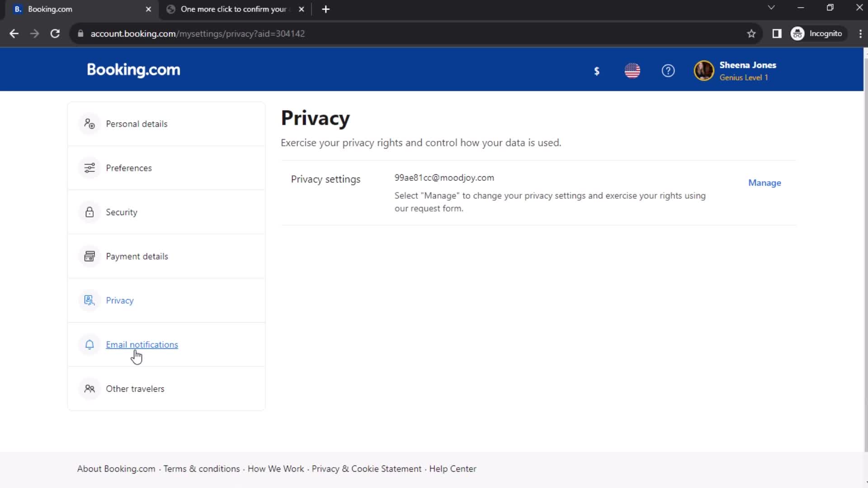Click the Personal details icon
Screen dimensions: 868x488
90,123
